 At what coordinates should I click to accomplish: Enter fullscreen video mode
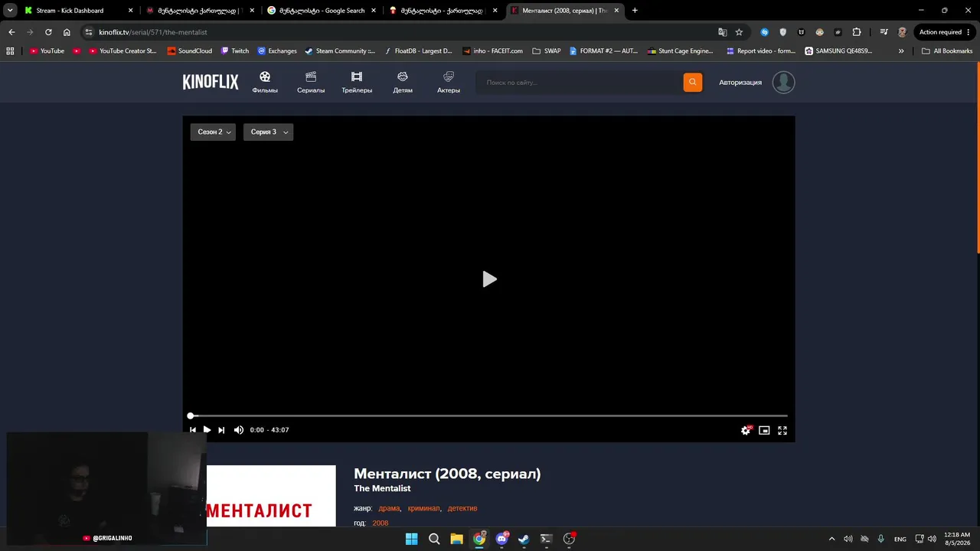pyautogui.click(x=782, y=430)
